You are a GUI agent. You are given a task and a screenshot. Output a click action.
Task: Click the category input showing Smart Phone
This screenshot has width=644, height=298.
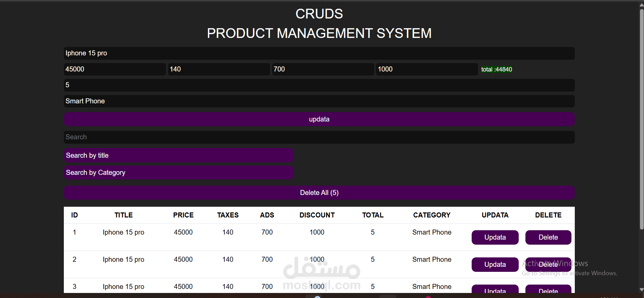(319, 101)
